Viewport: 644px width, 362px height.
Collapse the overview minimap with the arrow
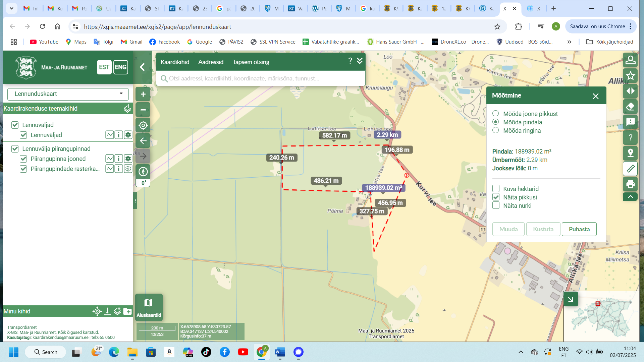coord(571,299)
